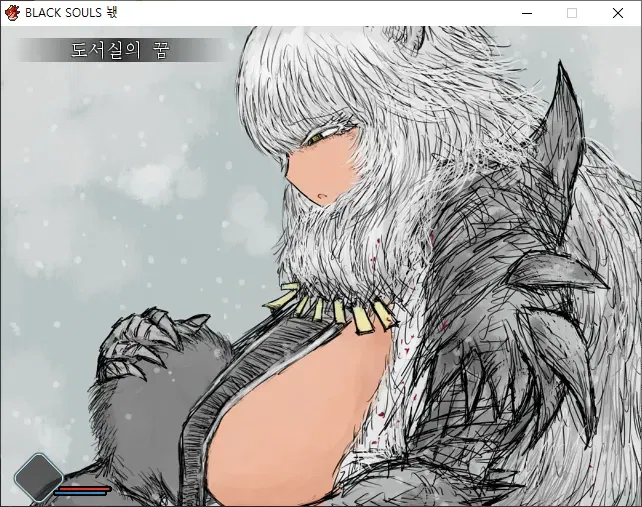The image size is (642, 507).
Task: Close the BLACK SOULS game window
Action: tap(618, 13)
